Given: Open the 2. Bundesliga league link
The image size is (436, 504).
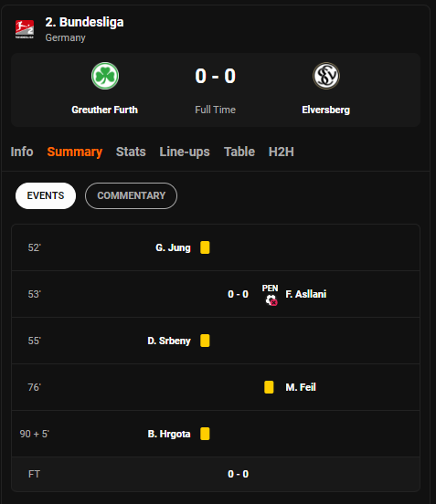Looking at the screenshot, I should pyautogui.click(x=84, y=22).
